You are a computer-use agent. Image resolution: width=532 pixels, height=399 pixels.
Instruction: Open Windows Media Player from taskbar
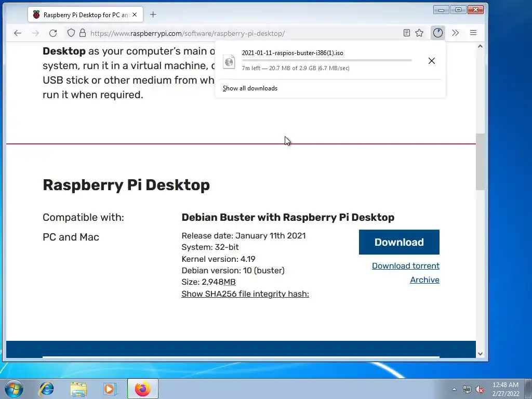[110, 389]
